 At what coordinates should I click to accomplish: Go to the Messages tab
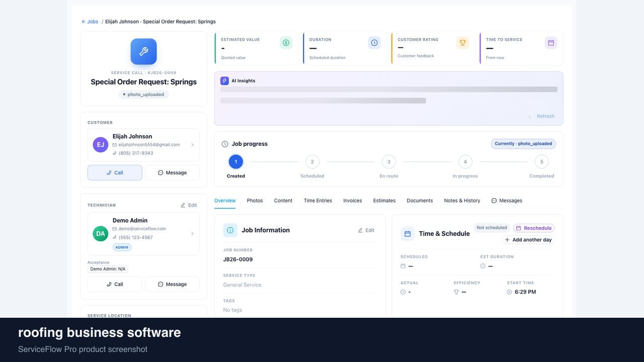click(x=507, y=201)
